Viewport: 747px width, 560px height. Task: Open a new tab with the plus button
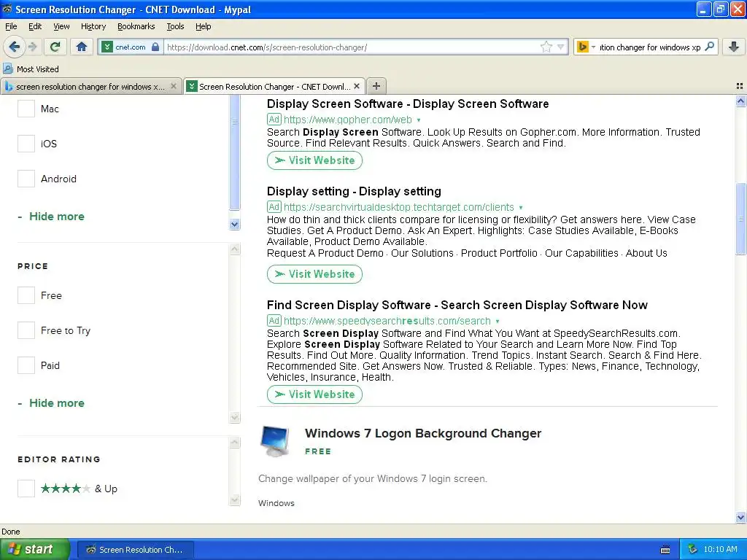click(x=376, y=86)
